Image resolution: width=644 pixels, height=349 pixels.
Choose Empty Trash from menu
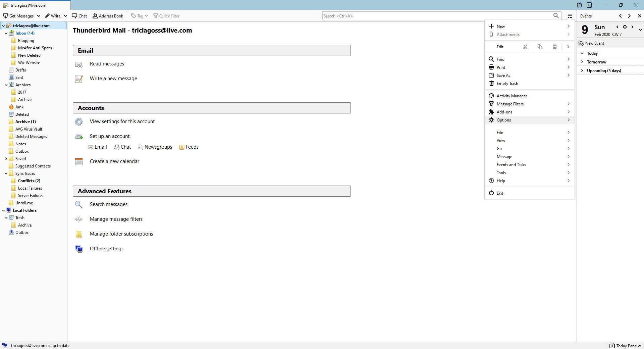(530, 83)
